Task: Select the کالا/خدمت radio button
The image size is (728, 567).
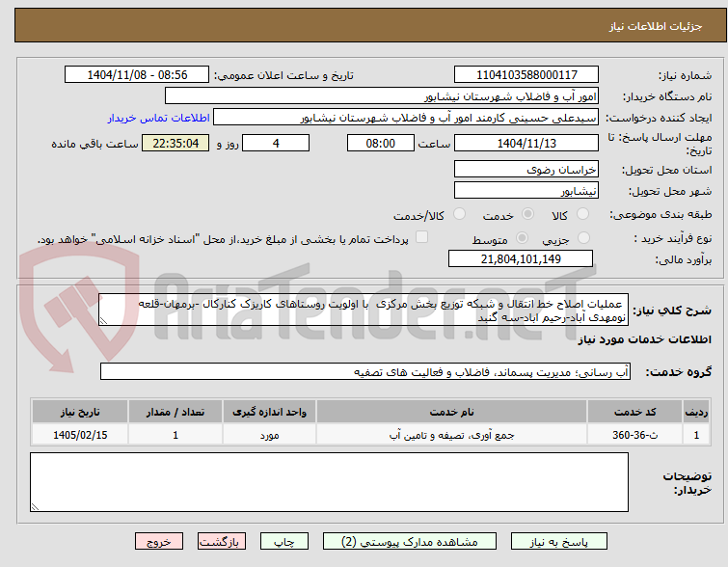Action: point(459,214)
